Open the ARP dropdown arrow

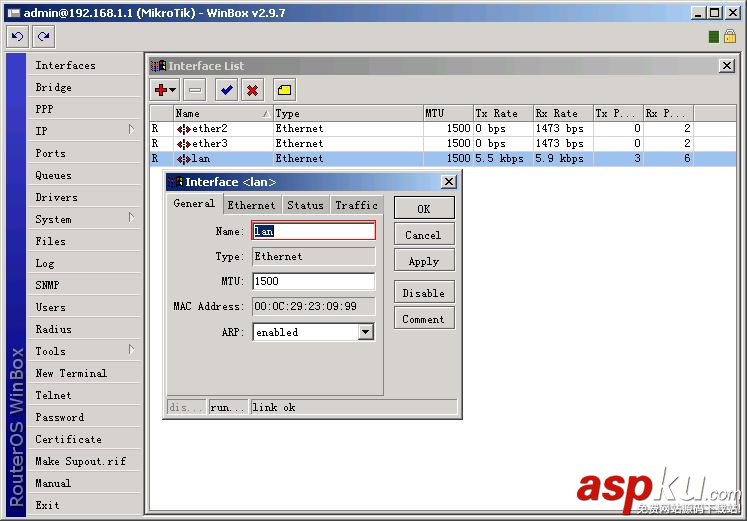[365, 332]
